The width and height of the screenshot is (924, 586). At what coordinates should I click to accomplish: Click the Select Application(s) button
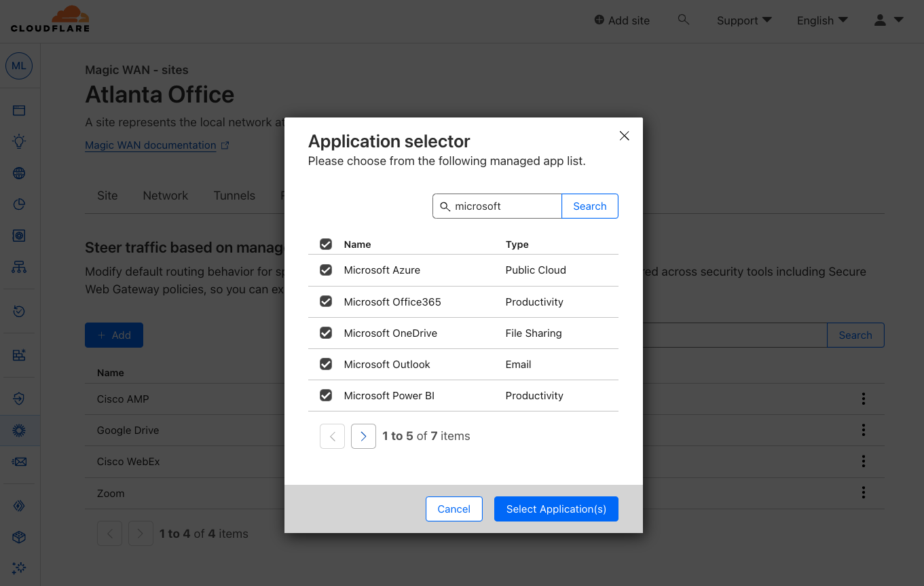point(556,509)
